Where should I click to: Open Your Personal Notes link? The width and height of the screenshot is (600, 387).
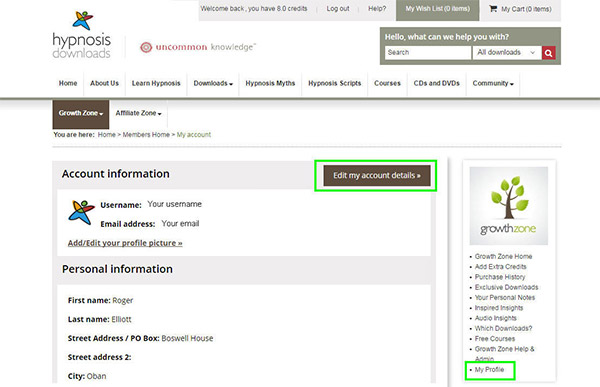pyautogui.click(x=505, y=298)
